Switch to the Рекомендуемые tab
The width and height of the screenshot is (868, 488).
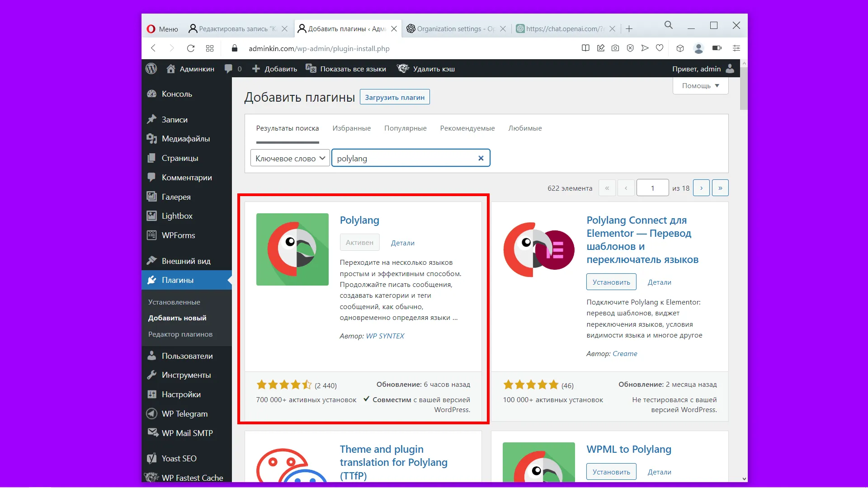click(x=467, y=128)
